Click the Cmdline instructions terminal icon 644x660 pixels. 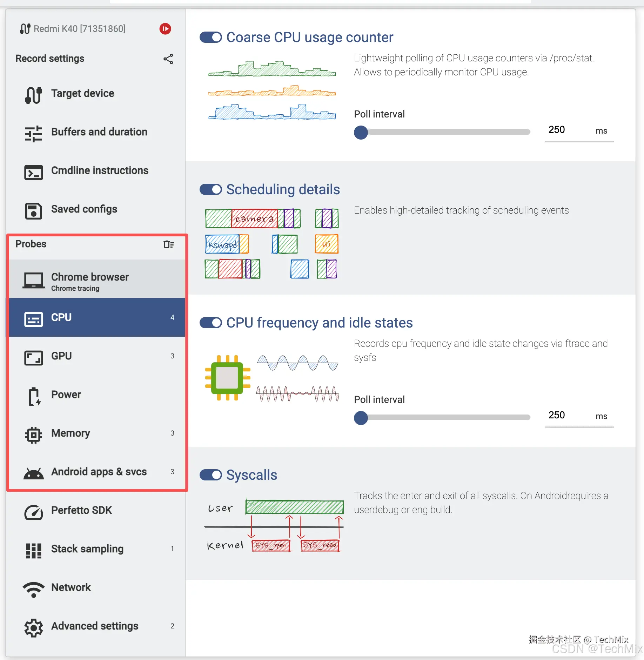pos(34,172)
